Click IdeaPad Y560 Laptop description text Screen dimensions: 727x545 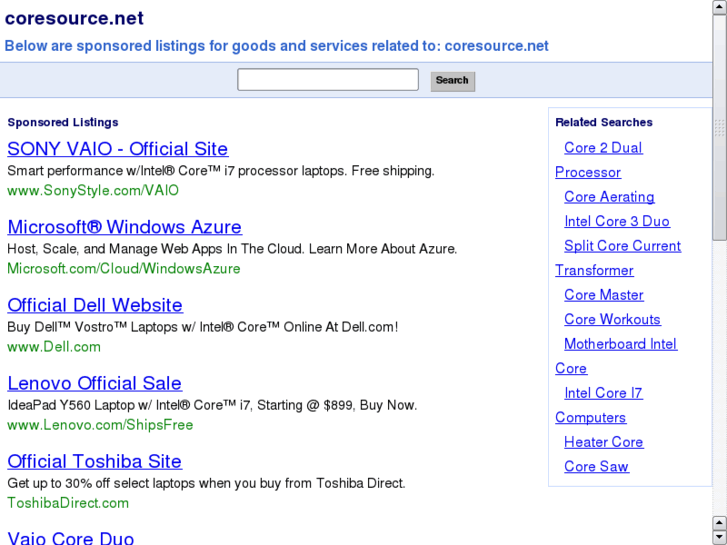tap(212, 405)
